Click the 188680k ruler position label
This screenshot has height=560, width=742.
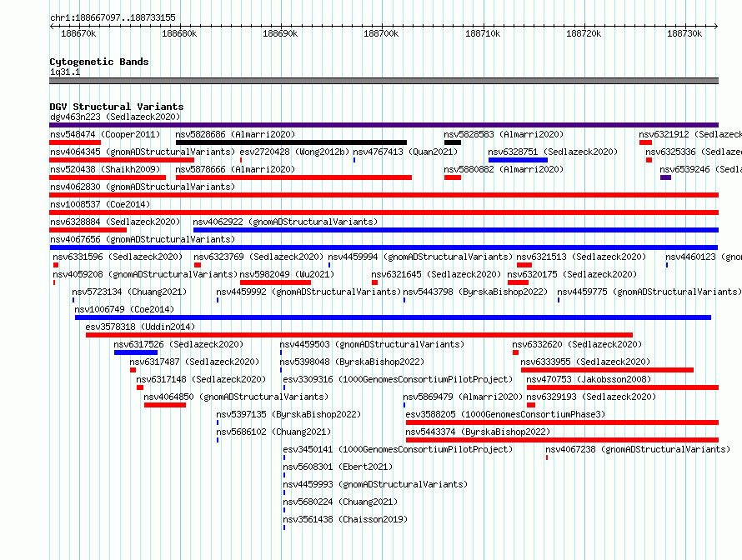179,33
